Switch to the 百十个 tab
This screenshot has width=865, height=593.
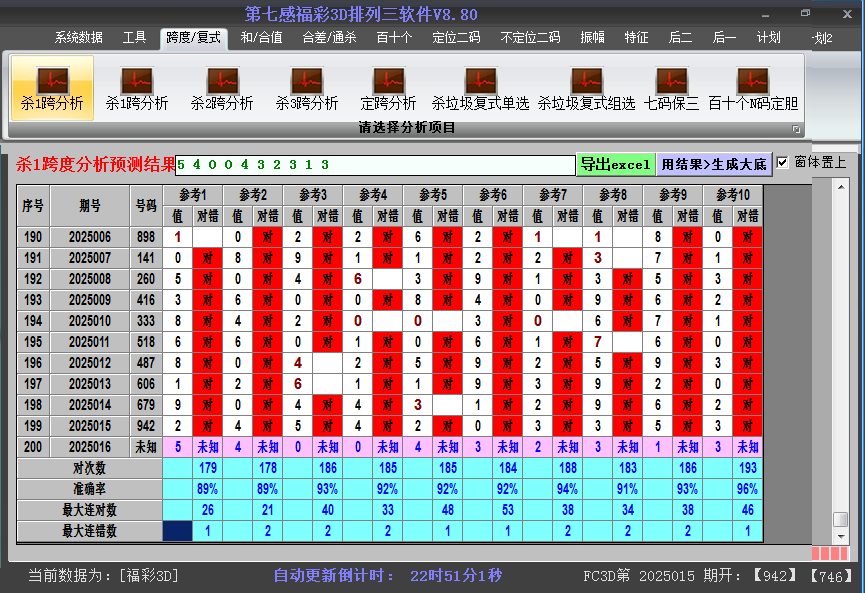tap(394, 38)
